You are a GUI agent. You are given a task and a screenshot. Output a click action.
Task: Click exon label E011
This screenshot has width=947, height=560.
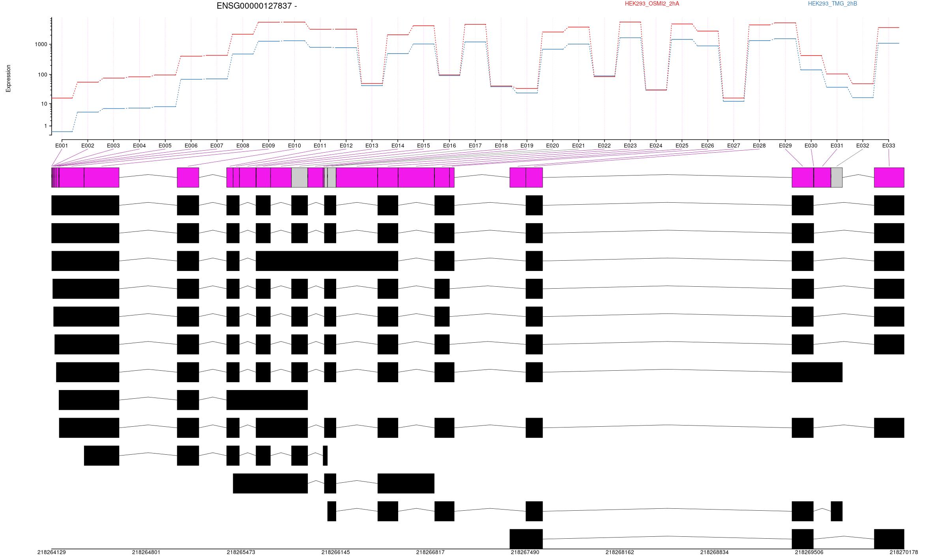[320, 146]
